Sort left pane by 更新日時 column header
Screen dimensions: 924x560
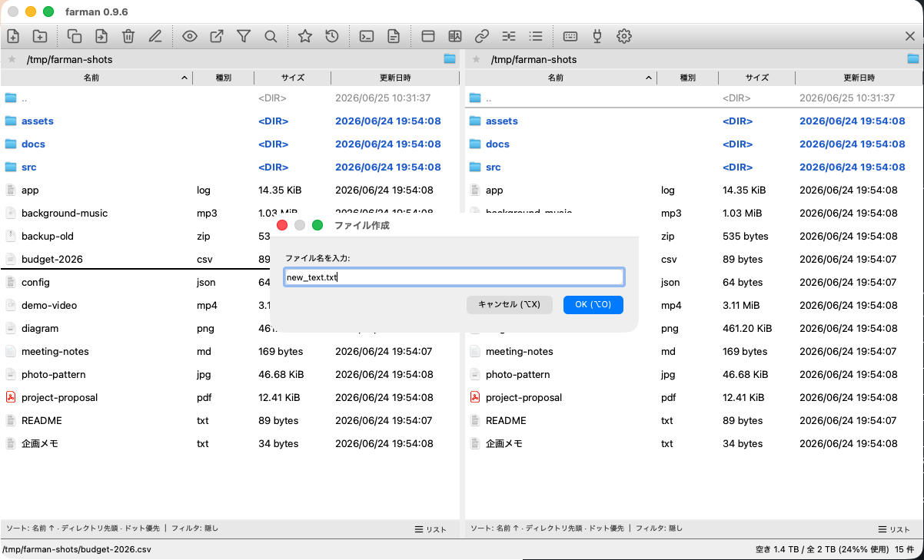[x=395, y=78]
